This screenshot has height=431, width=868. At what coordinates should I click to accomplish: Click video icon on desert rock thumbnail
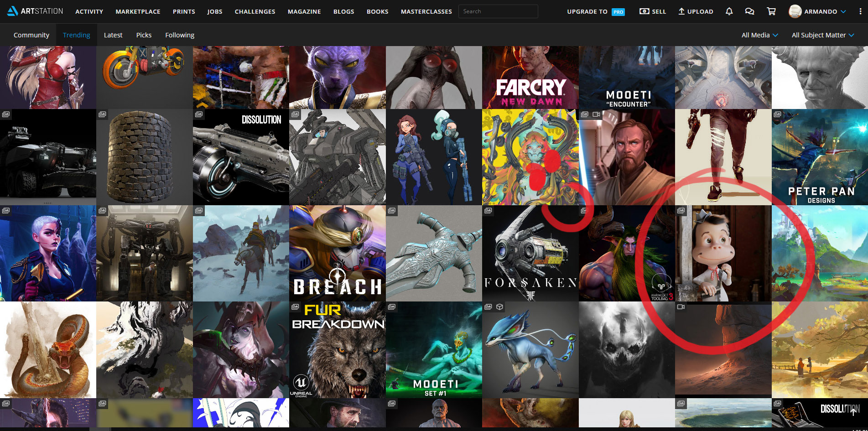click(681, 307)
